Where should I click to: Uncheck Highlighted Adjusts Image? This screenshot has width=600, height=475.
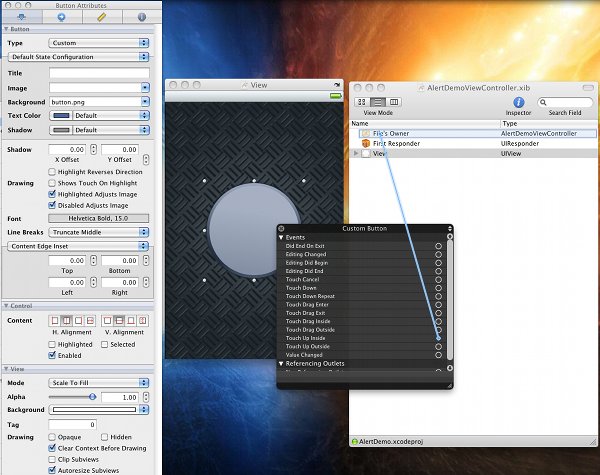(x=51, y=194)
